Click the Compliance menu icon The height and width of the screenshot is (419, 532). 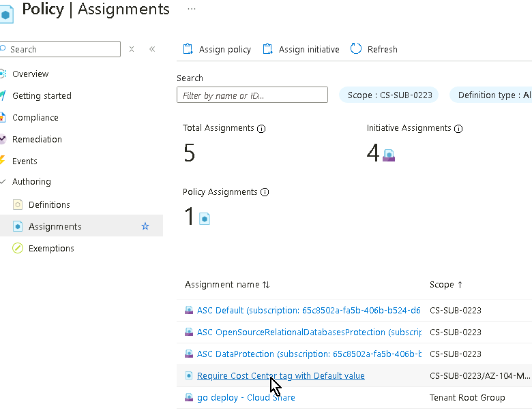3,117
